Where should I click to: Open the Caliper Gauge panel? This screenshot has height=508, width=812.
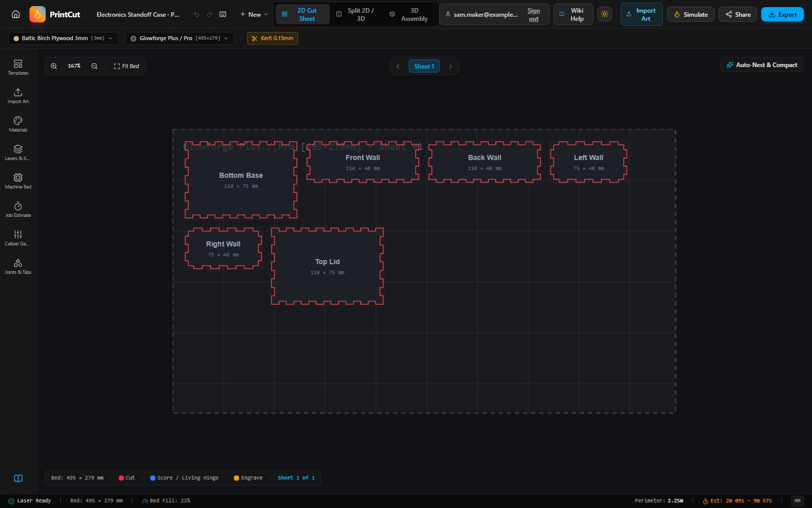point(18,238)
